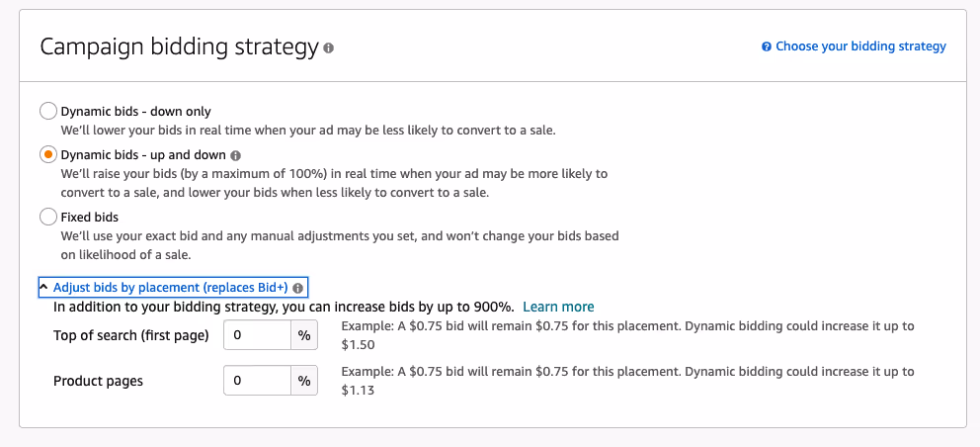Collapse Adjust bids by placement using the caret
Screen dimensions: 980x447
pyautogui.click(x=44, y=288)
